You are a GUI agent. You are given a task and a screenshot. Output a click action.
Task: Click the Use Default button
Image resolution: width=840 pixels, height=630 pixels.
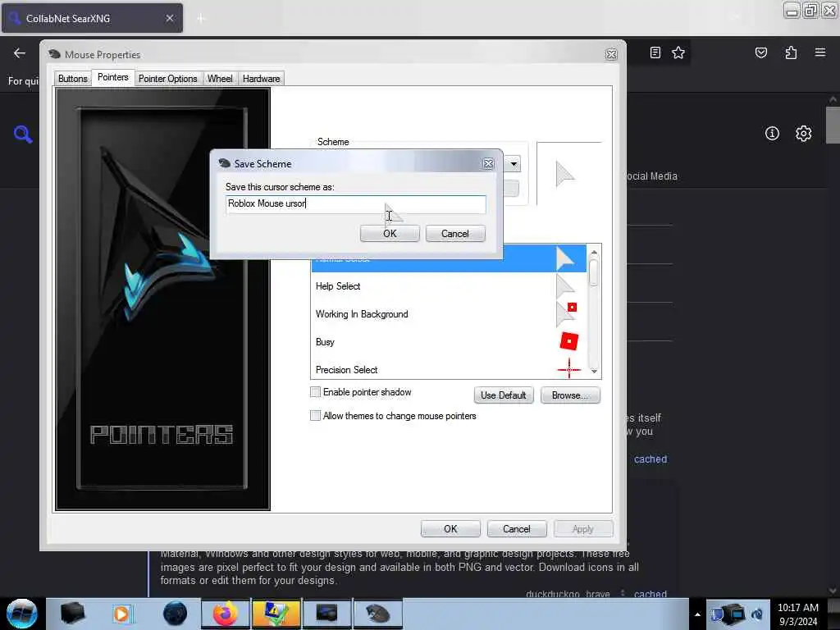[x=503, y=395]
